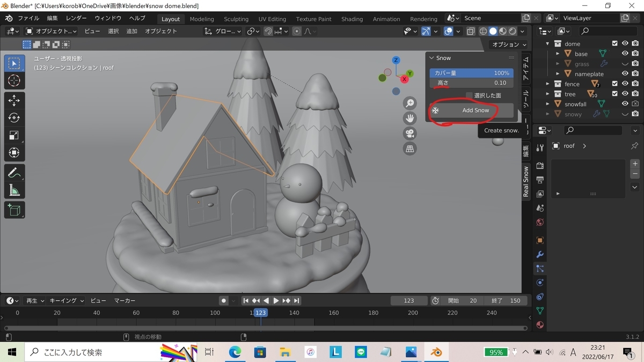The width and height of the screenshot is (644, 362).
Task: Select the Annotate tool
Action: [14, 173]
